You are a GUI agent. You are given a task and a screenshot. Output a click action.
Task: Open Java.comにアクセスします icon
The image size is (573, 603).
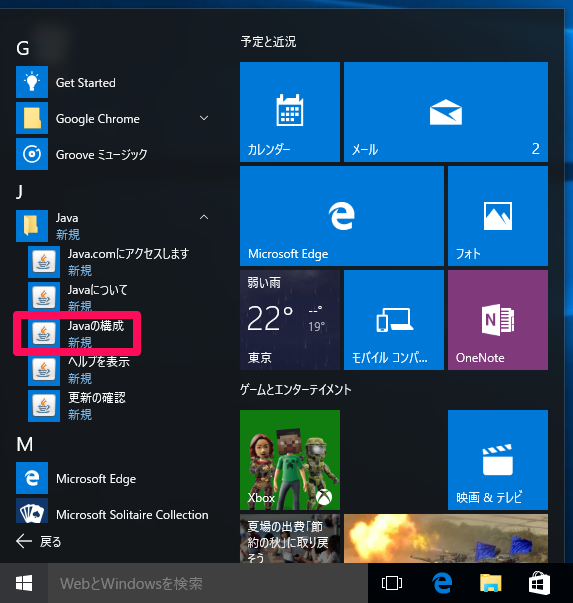click(x=44, y=262)
